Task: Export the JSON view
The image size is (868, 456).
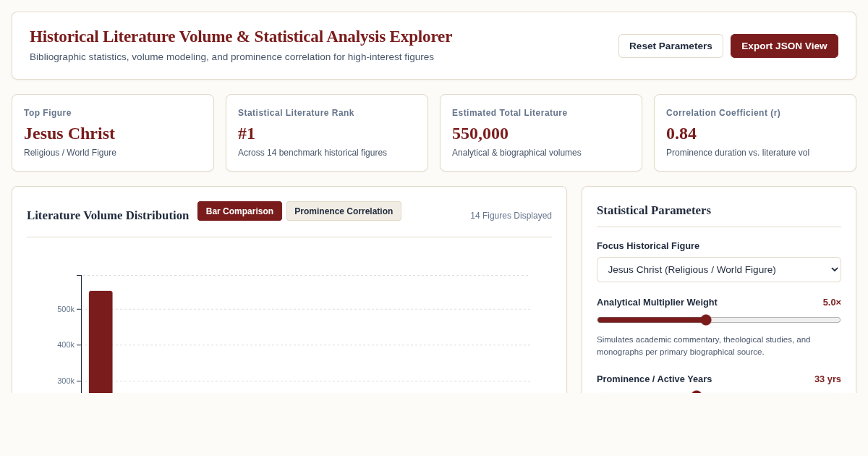Action: coord(784,46)
